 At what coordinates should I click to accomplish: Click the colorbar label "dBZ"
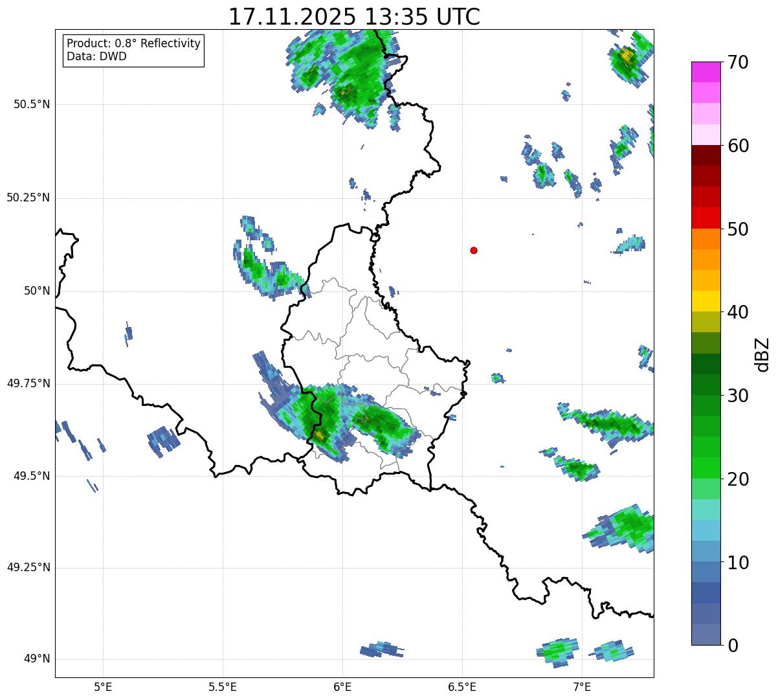(x=762, y=354)
